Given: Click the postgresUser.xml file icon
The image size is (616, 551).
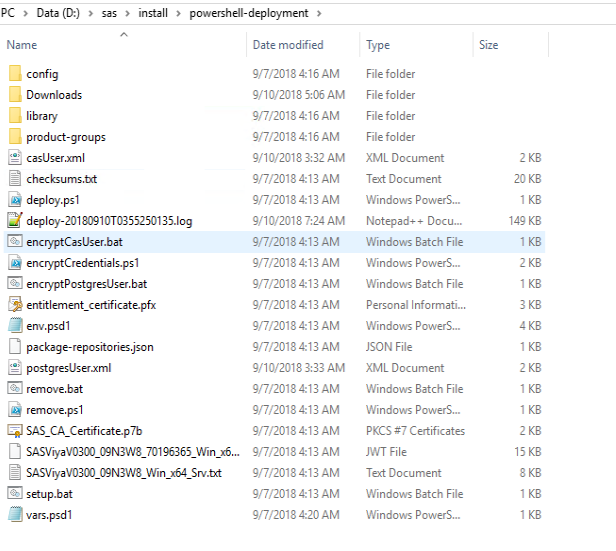Looking at the screenshot, I should click(x=15, y=368).
